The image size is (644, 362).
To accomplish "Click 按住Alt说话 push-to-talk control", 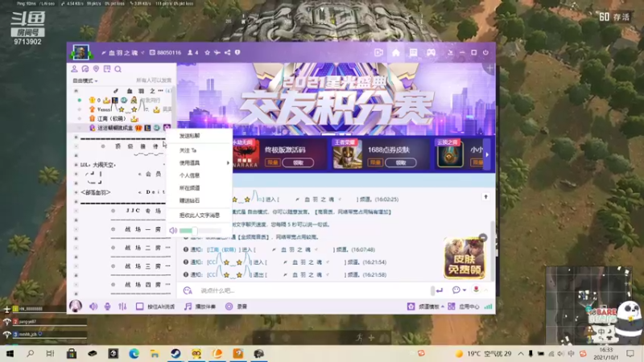I will coord(155,306).
